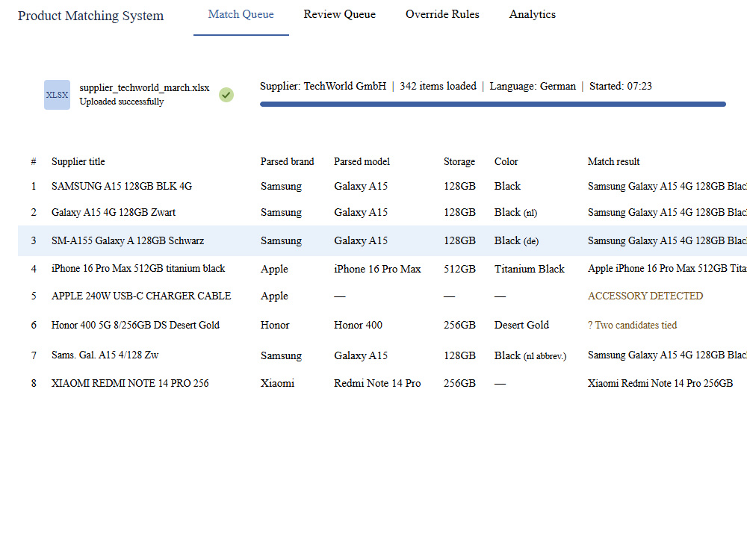Click the # column header

[x=34, y=161]
